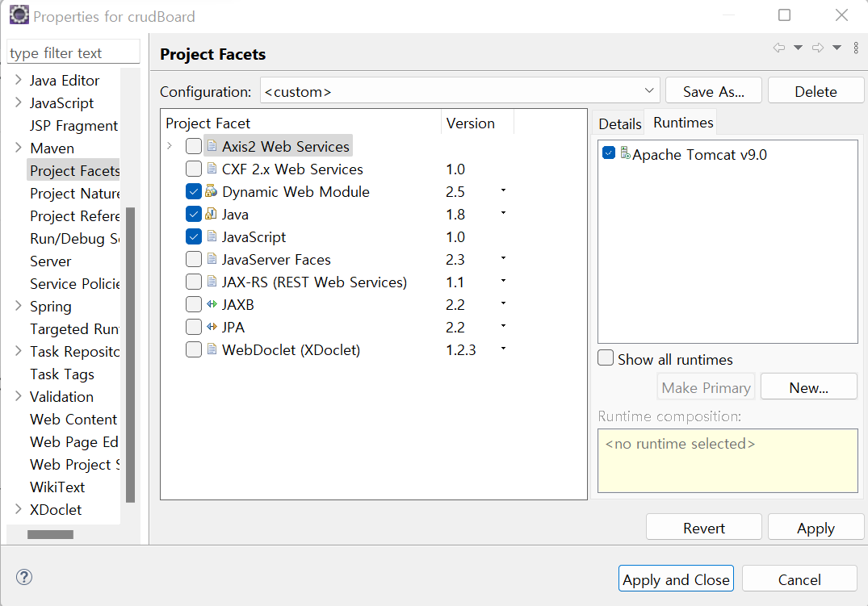Uncheck the Dynamic Web Module facet

[194, 191]
